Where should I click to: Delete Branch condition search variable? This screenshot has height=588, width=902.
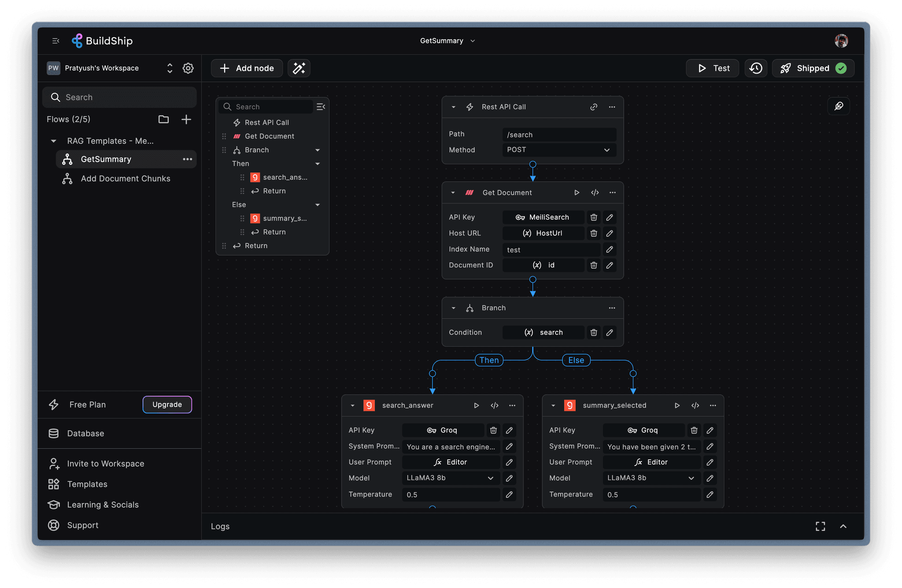pos(594,333)
